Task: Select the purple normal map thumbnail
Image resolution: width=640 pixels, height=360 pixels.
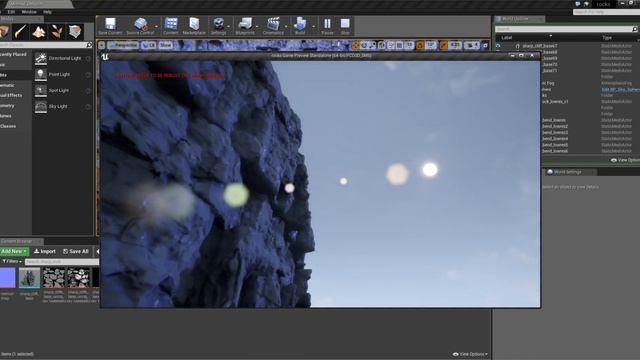Action: coord(7,278)
